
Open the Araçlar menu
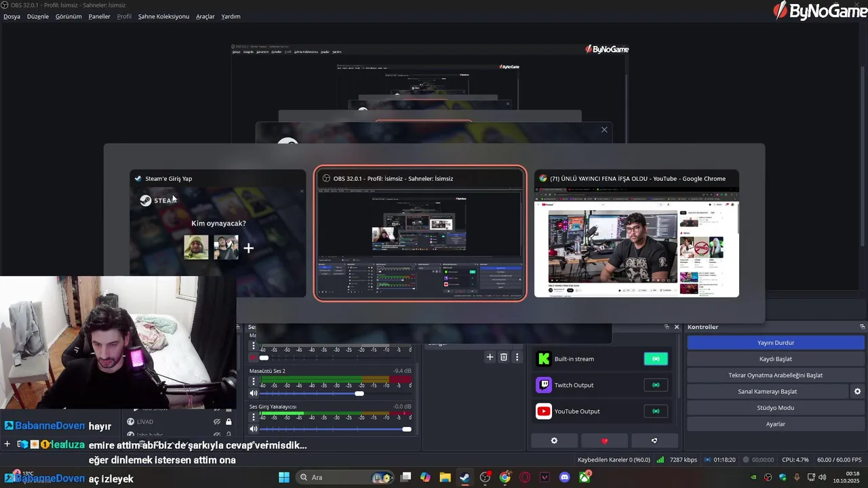coord(205,16)
